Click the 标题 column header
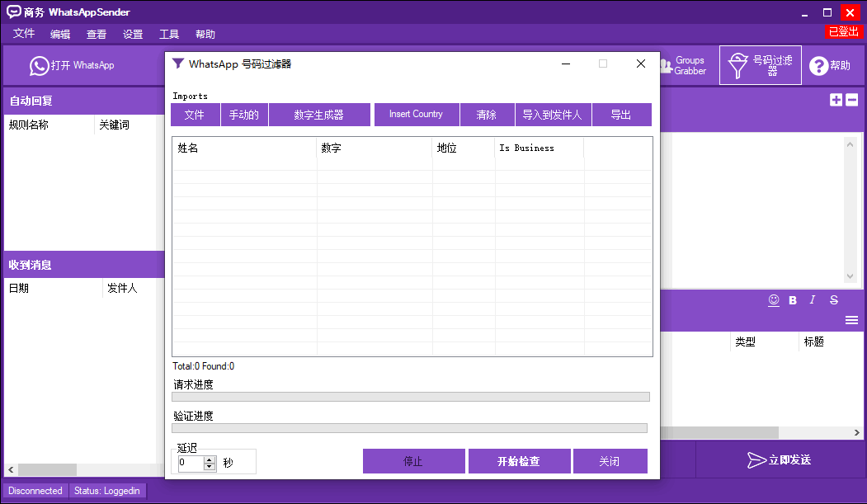867x504 pixels. (x=830, y=341)
